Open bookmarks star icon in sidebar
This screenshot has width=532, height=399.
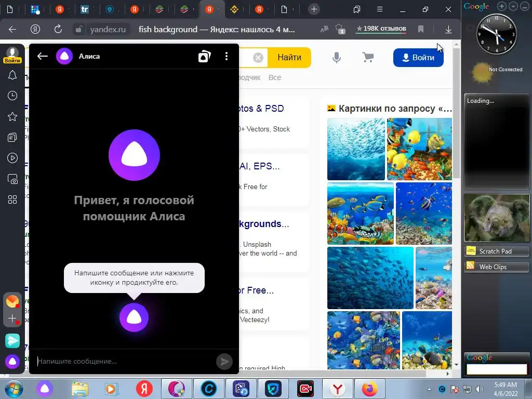coord(12,117)
